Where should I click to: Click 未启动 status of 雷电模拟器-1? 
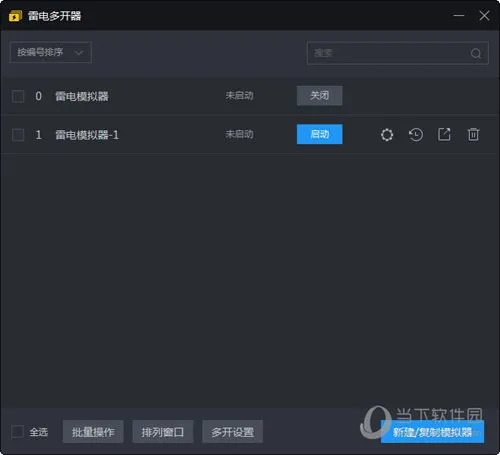point(239,134)
